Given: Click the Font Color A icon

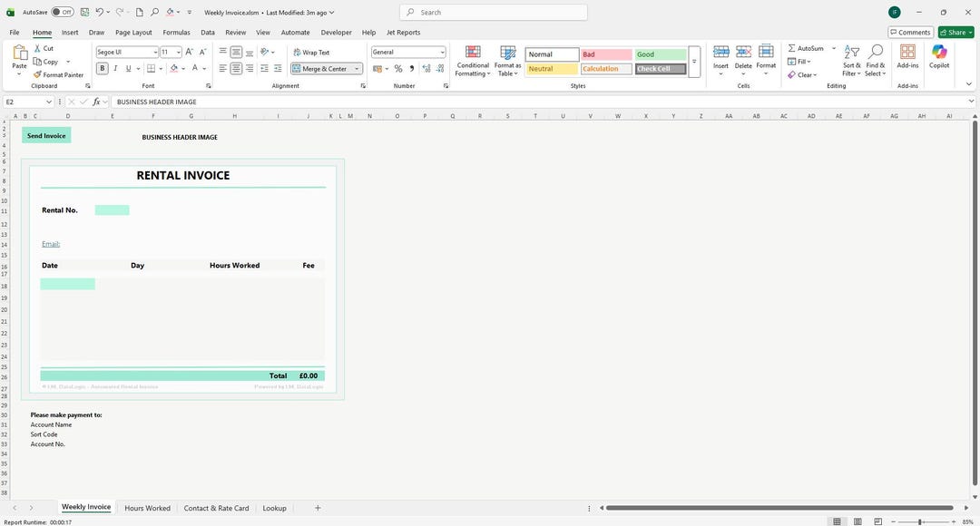Looking at the screenshot, I should (x=195, y=68).
